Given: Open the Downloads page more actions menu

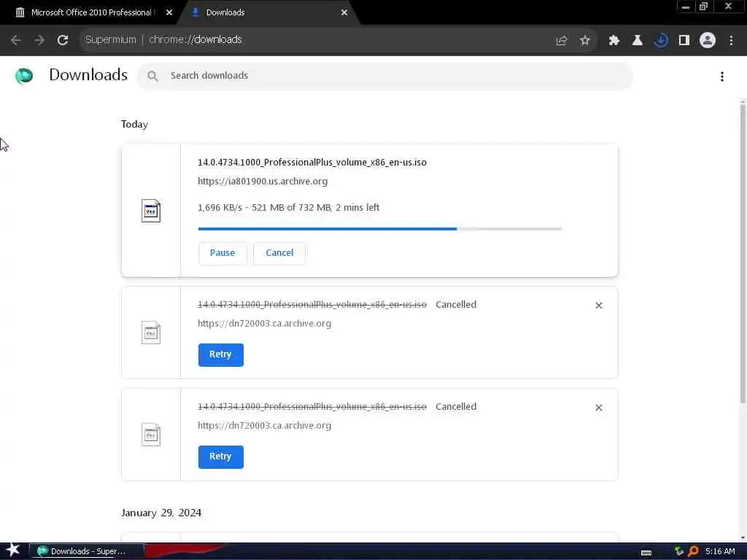Looking at the screenshot, I should click(x=722, y=77).
